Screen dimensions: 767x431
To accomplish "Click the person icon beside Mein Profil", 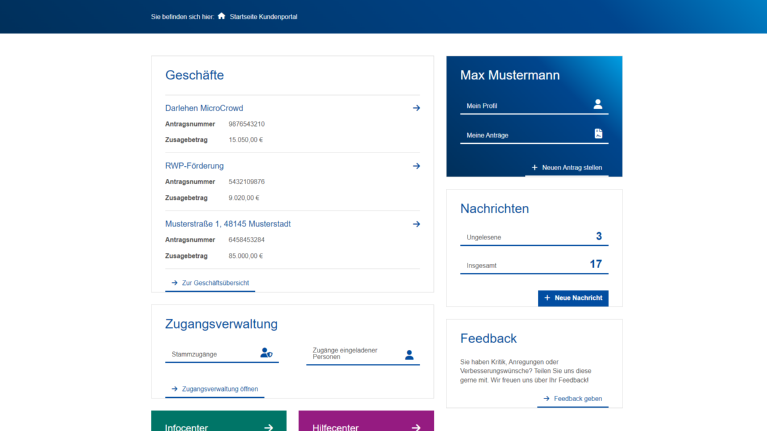I will coord(598,104).
